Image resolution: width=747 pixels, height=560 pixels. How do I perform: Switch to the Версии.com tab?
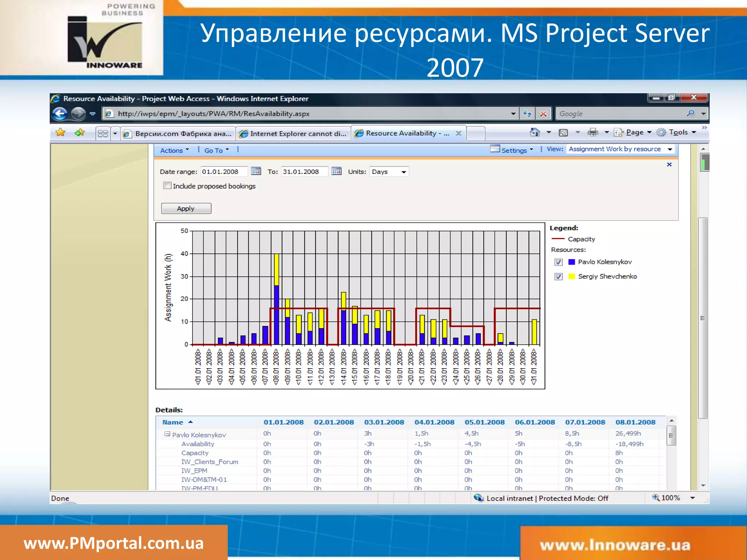pos(178,134)
